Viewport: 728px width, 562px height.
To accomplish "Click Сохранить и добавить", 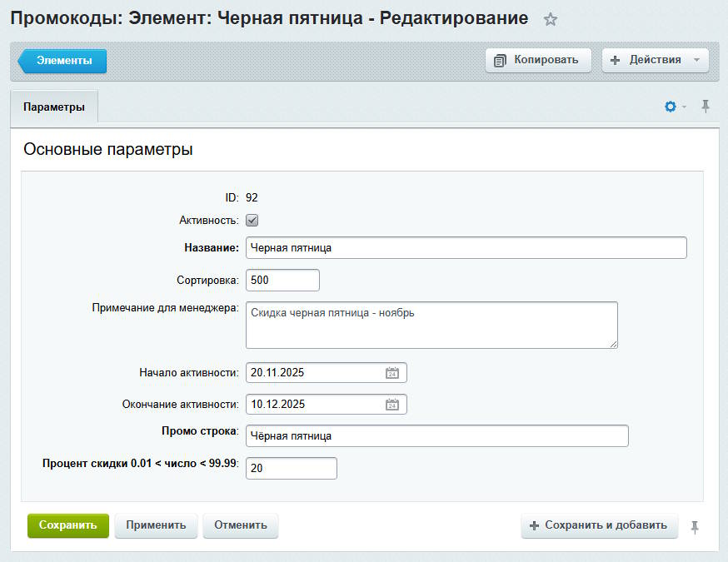I will tap(599, 525).
